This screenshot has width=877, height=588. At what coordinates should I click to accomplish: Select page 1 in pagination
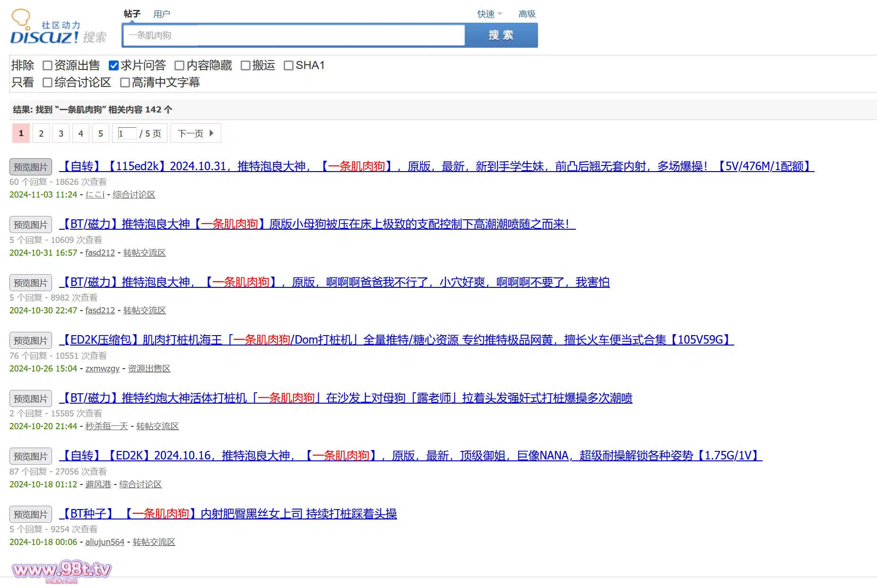21,133
